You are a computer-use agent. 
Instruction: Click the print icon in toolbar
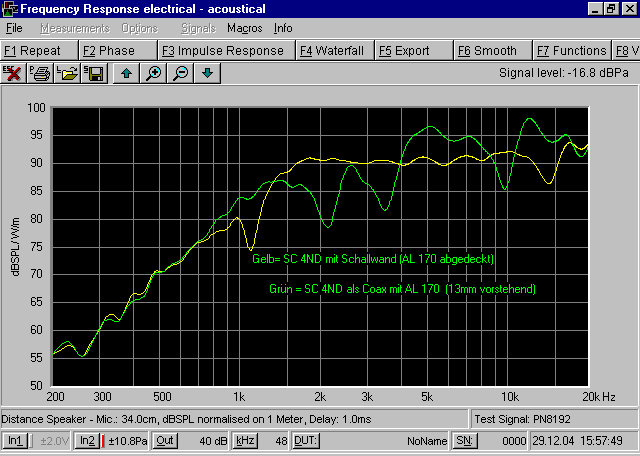pos(41,73)
